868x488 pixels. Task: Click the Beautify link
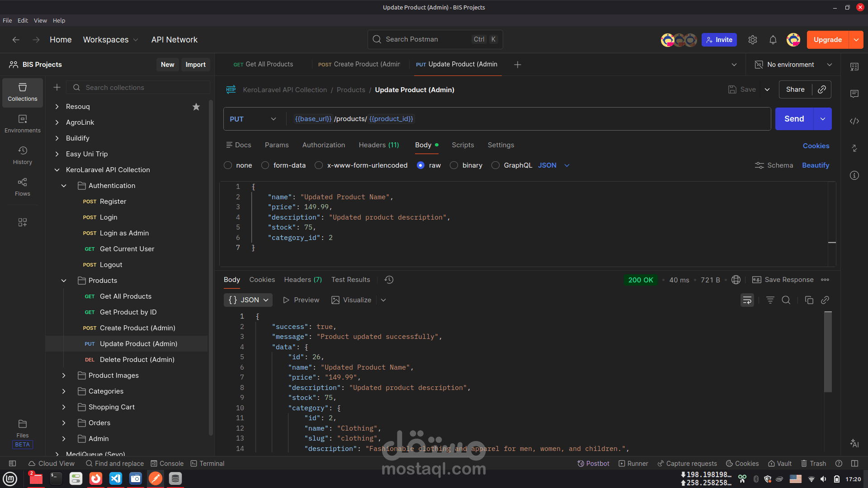[x=815, y=165]
